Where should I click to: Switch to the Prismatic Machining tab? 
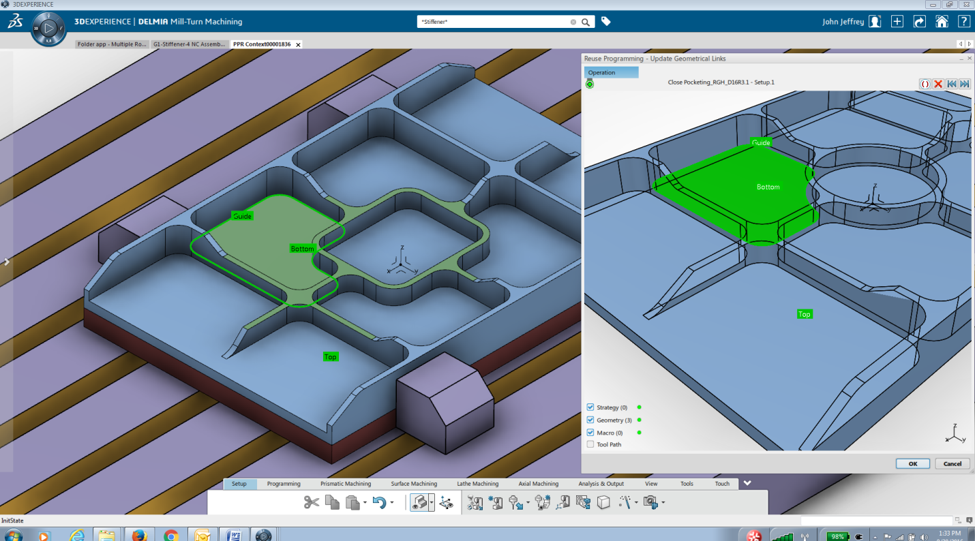(x=345, y=484)
